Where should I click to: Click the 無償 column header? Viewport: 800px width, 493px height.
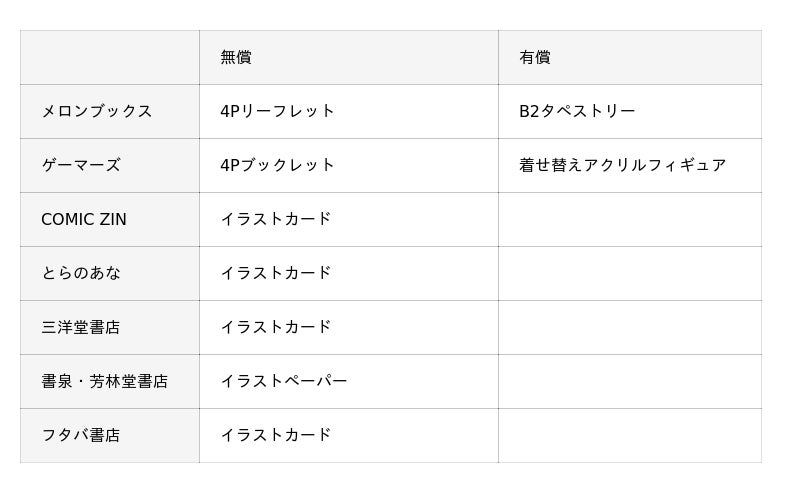(x=236, y=58)
